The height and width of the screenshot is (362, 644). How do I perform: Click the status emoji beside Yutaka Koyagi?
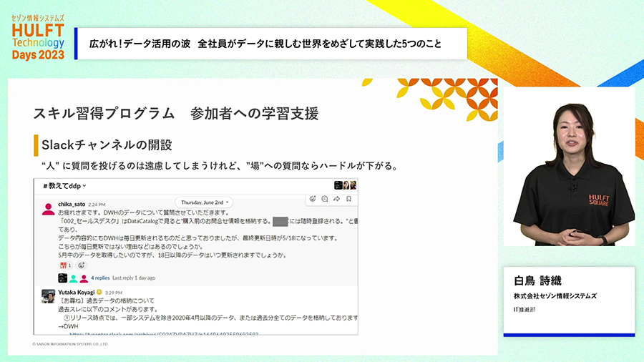click(x=99, y=292)
